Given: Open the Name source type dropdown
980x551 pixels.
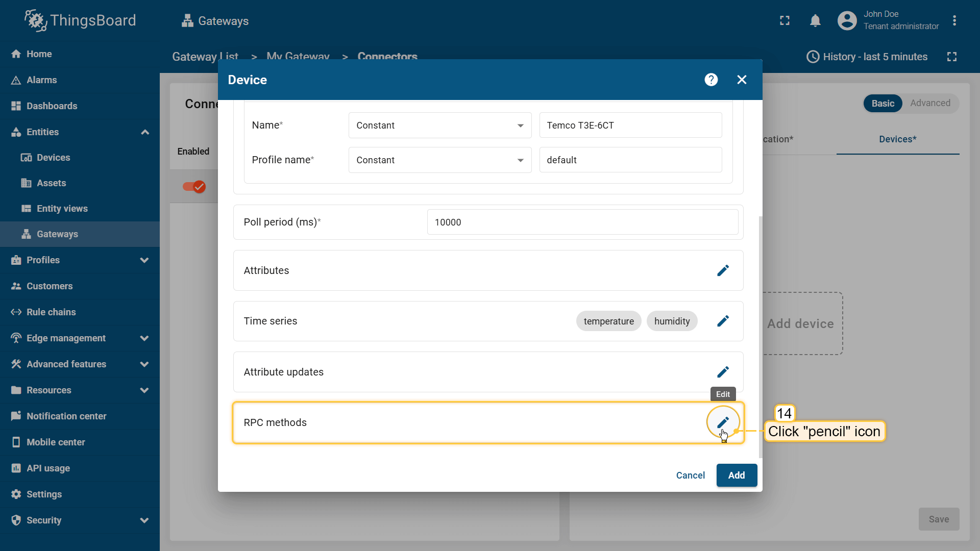Looking at the screenshot, I should coord(439,126).
